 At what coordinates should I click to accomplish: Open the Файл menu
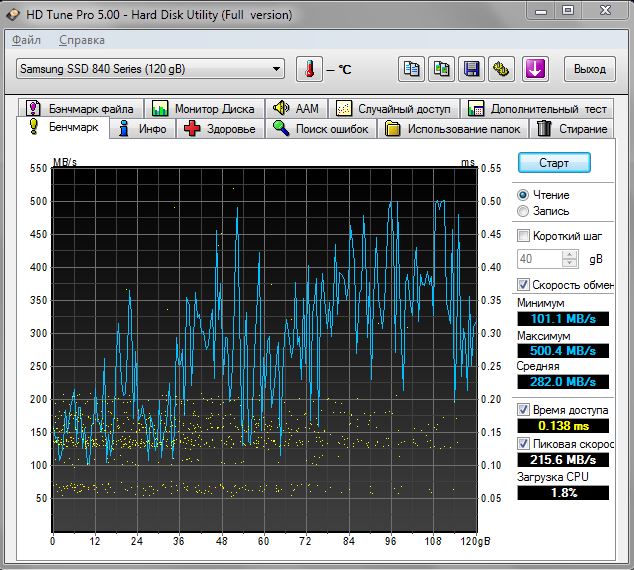(x=26, y=40)
